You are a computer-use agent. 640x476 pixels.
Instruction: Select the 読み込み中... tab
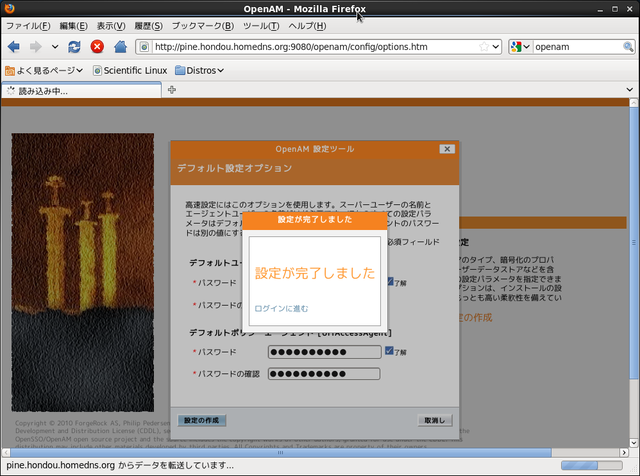point(82,91)
